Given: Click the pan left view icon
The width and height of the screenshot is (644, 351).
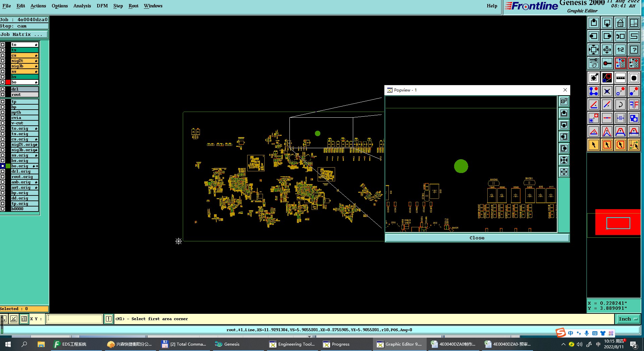Looking at the screenshot, I should (x=594, y=36).
